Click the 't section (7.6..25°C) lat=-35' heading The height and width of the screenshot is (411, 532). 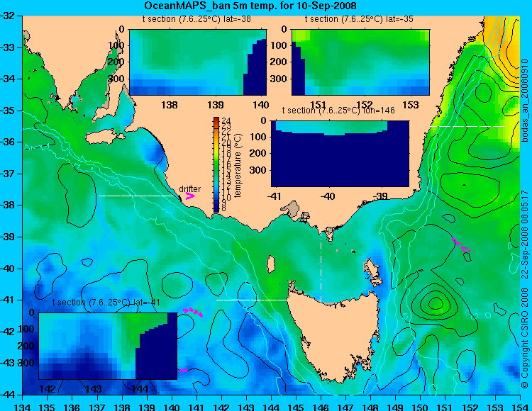(359, 19)
